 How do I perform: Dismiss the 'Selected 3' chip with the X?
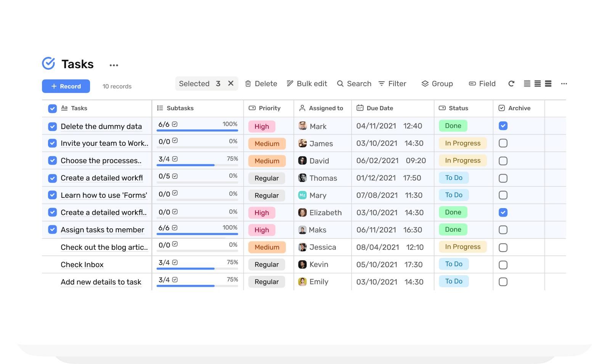[231, 83]
